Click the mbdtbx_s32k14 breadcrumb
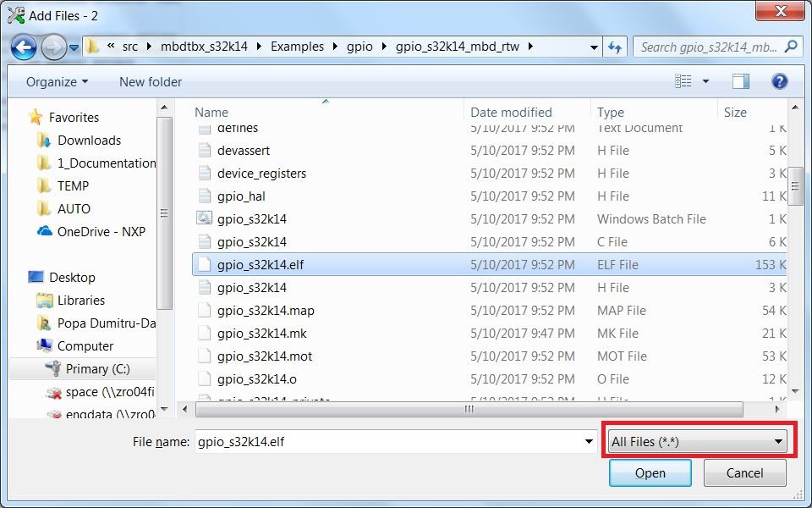This screenshot has width=812, height=508. [x=204, y=47]
